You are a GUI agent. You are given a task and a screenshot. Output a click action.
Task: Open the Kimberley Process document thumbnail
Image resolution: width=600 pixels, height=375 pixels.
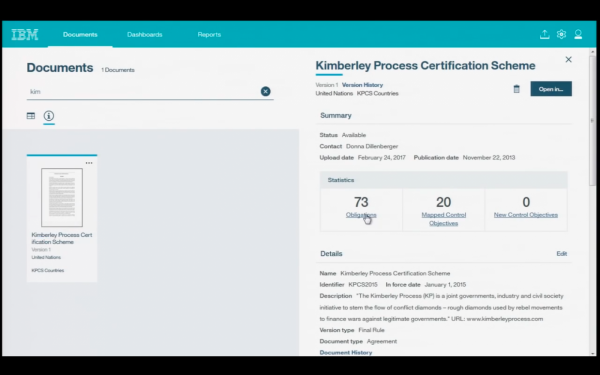[62, 197]
